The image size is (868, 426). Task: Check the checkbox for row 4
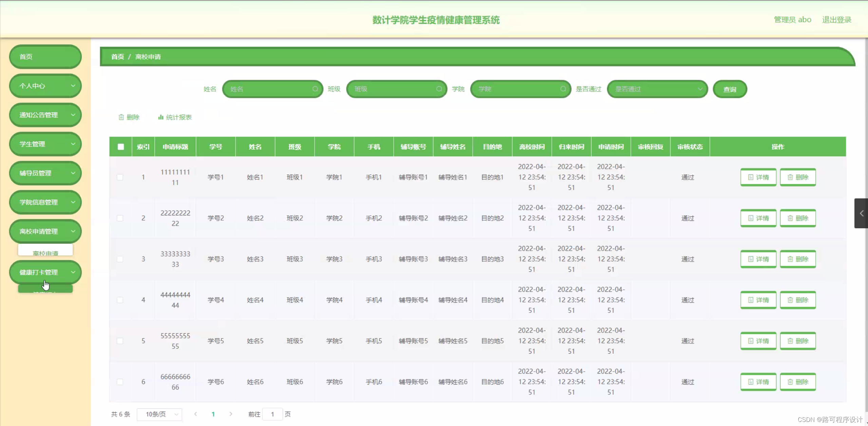(x=120, y=300)
